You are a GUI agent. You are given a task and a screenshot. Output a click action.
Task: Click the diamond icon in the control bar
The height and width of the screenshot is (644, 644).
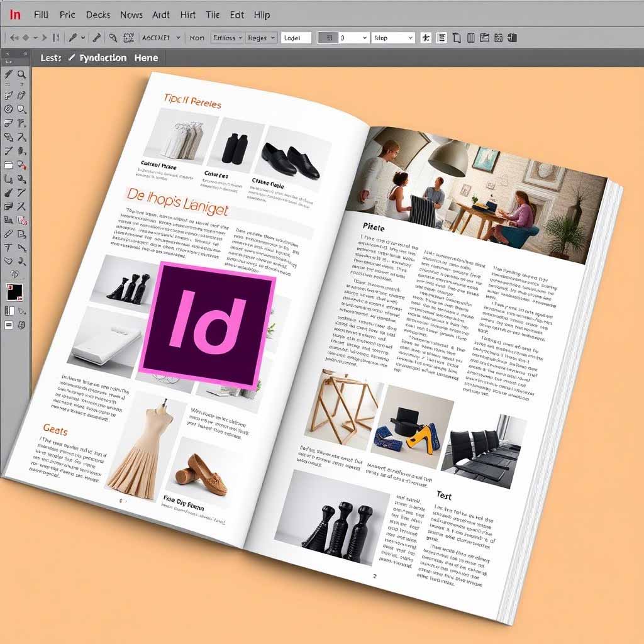[x=25, y=38]
